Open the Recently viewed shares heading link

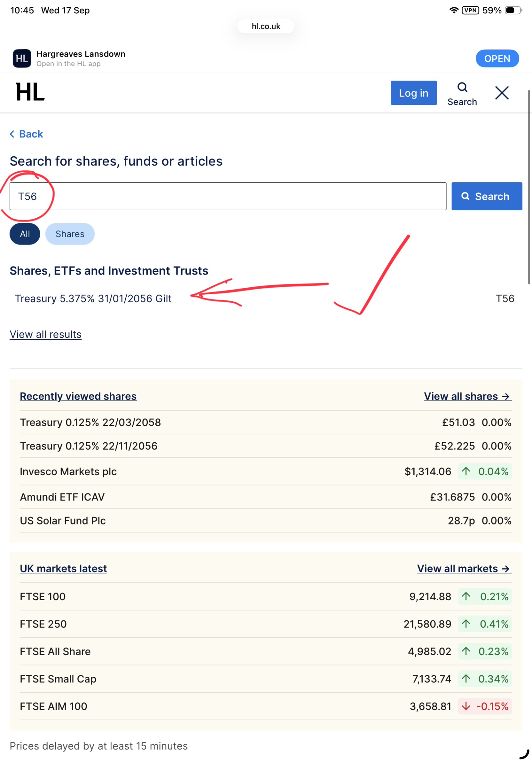[x=78, y=396]
